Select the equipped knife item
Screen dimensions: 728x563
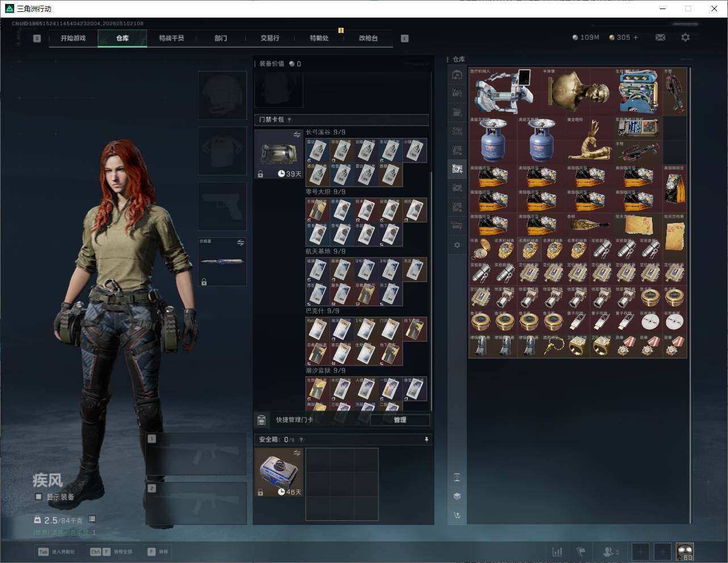pos(222,262)
